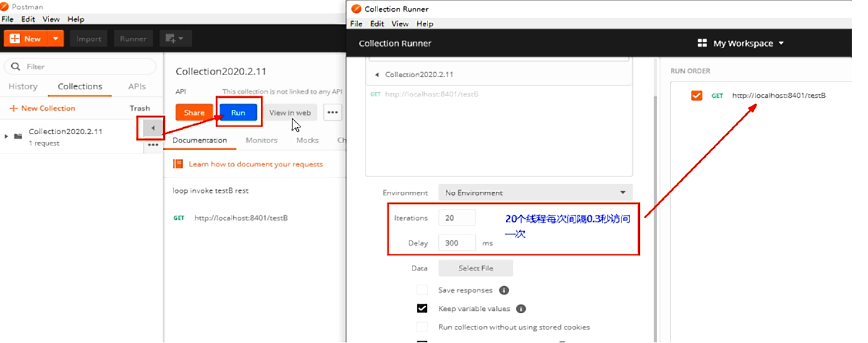
Task: Open Collection Runner Edit menu
Action: [377, 24]
